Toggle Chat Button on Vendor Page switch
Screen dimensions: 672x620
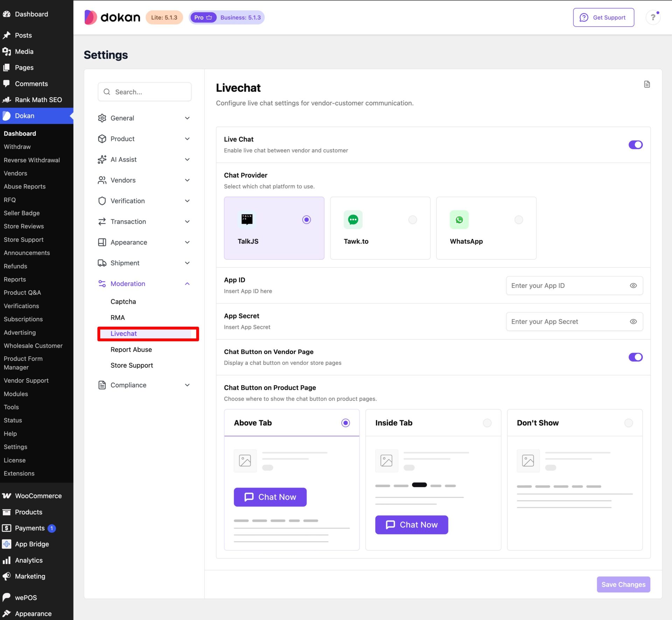[x=636, y=357]
